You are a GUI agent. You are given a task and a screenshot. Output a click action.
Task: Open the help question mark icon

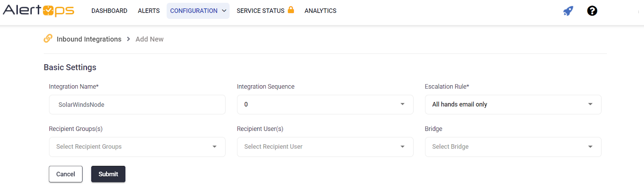(x=592, y=11)
